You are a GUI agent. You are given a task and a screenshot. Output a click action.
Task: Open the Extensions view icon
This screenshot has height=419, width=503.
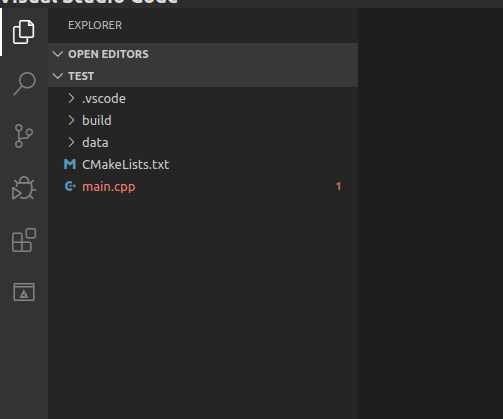(x=24, y=240)
